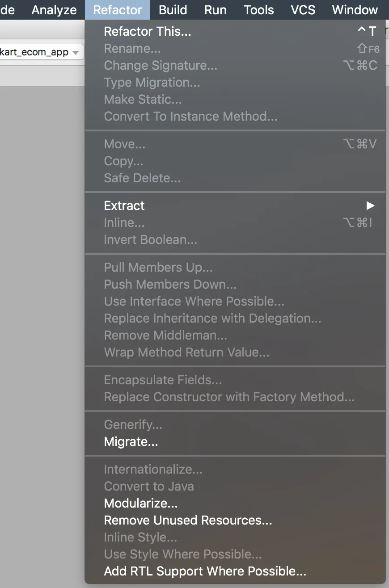This screenshot has height=588, width=389.
Task: Choose Refactor This... option
Action: click(147, 32)
